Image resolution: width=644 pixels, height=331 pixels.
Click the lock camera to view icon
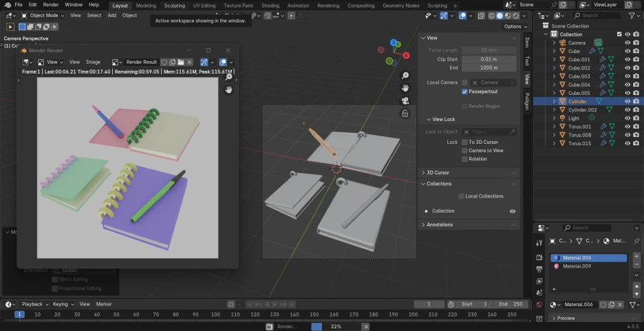click(406, 113)
